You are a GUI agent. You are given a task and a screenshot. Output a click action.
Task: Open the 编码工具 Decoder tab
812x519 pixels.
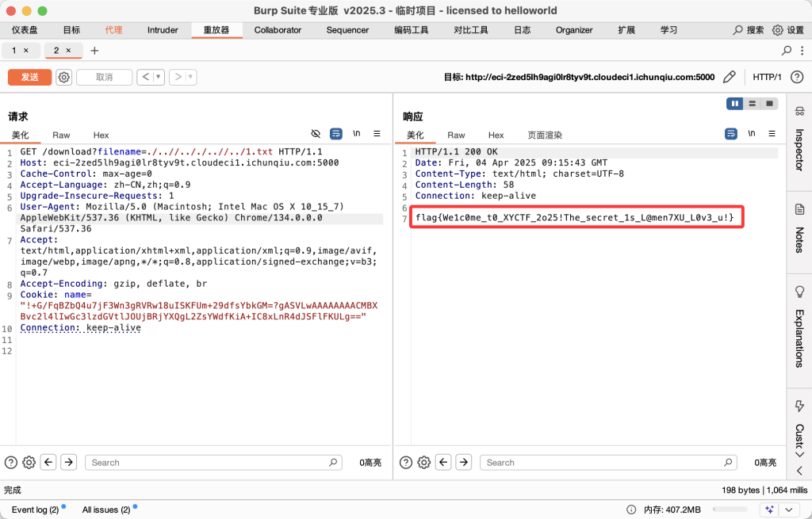coord(412,30)
